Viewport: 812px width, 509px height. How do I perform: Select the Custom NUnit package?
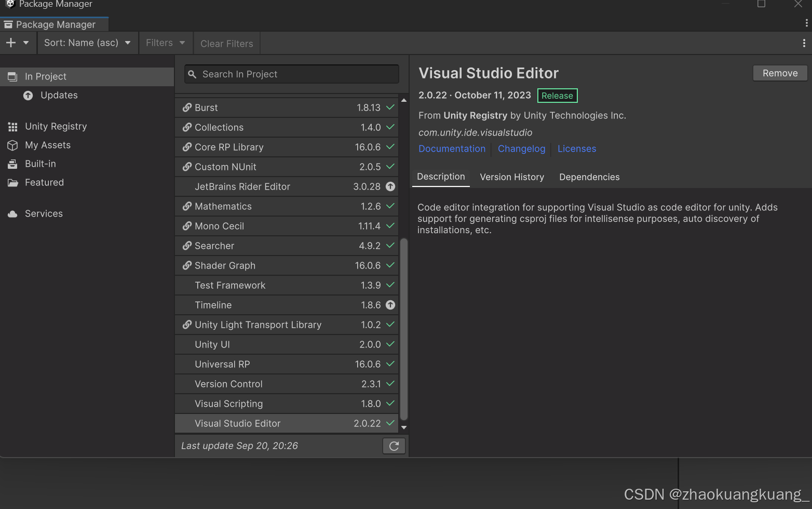click(287, 167)
